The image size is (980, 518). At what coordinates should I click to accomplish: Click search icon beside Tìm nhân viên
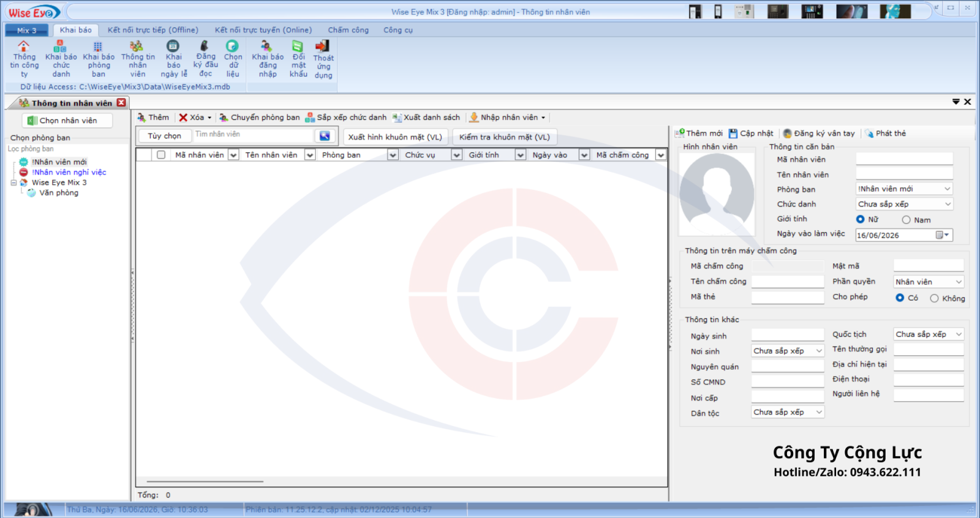(325, 136)
